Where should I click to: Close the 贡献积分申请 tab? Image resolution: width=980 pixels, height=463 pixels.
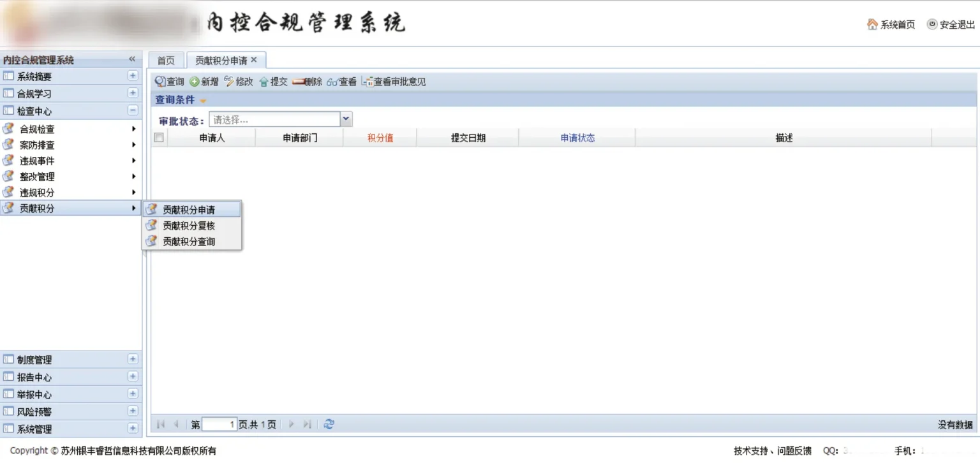point(254,60)
